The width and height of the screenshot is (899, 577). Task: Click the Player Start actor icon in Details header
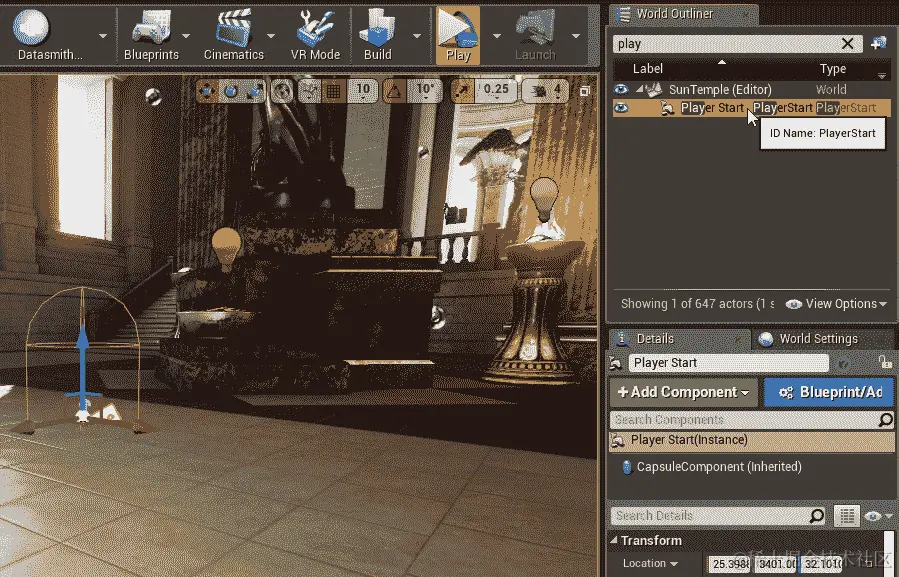click(616, 363)
